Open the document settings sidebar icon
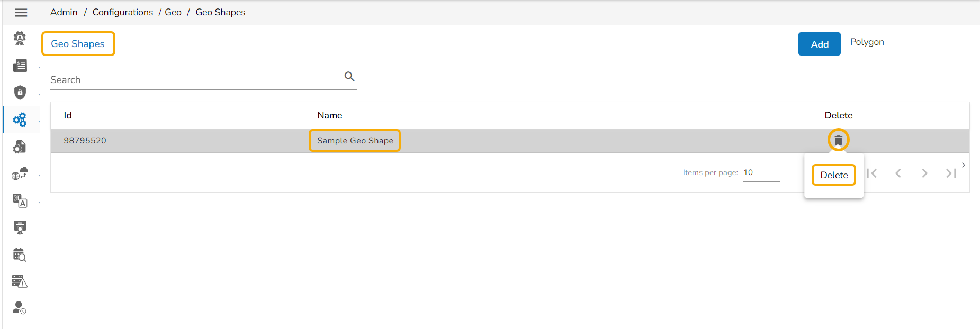 [20, 147]
